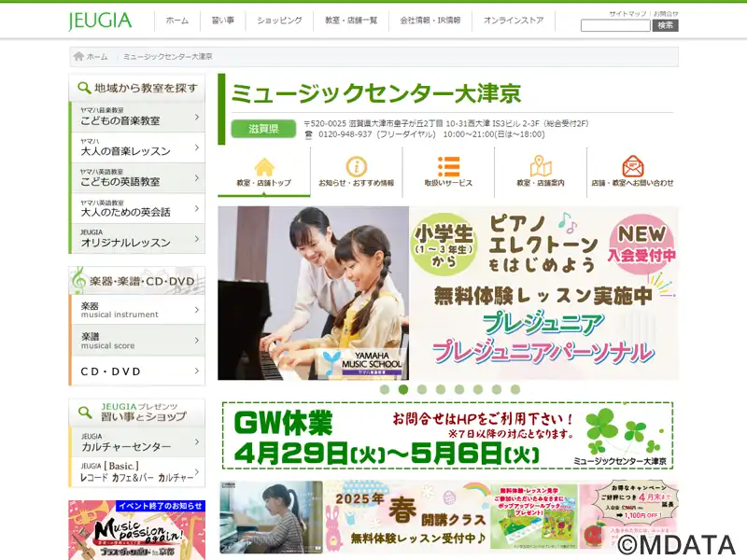Image resolution: width=747 pixels, height=560 pixels.
Task: Click the magnifier icon beside 地域から教室を探す
Action: (x=84, y=88)
